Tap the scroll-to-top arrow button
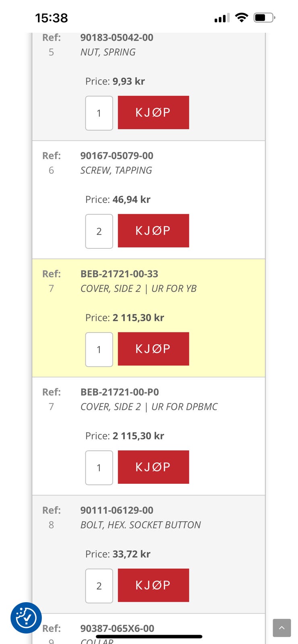The width and height of the screenshot is (298, 644). [281, 628]
